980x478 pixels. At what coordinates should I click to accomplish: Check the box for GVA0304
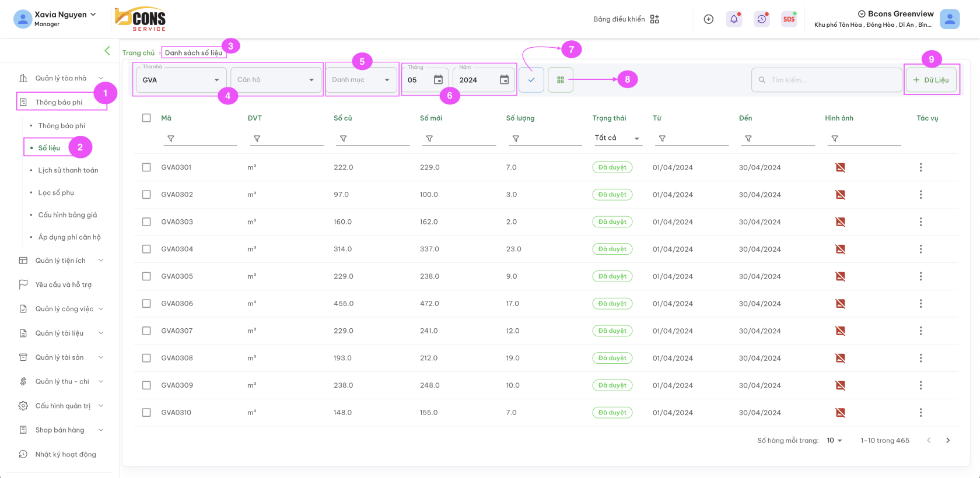(x=146, y=249)
